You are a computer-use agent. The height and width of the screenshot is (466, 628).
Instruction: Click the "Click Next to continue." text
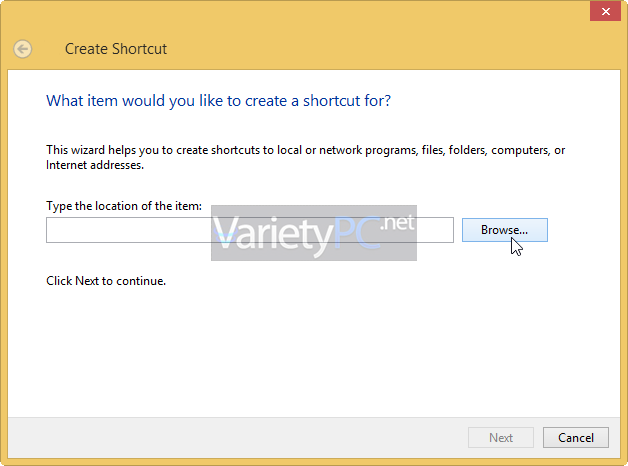point(106,281)
